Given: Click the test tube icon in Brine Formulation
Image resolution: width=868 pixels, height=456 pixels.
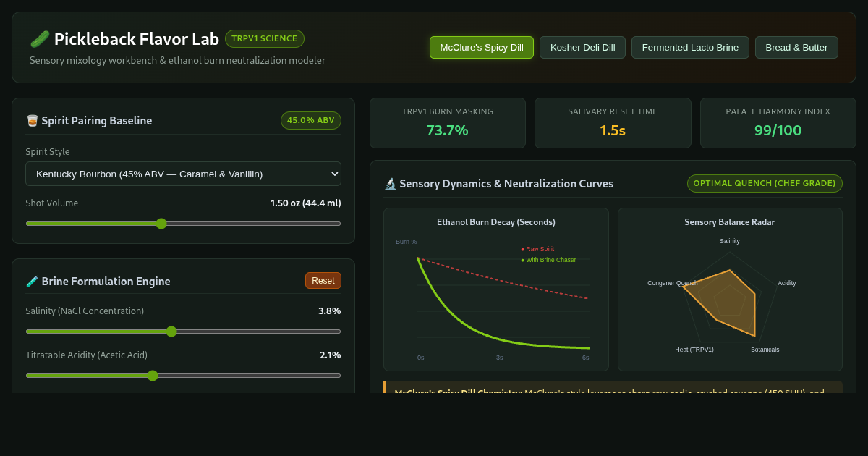Looking at the screenshot, I should point(32,282).
